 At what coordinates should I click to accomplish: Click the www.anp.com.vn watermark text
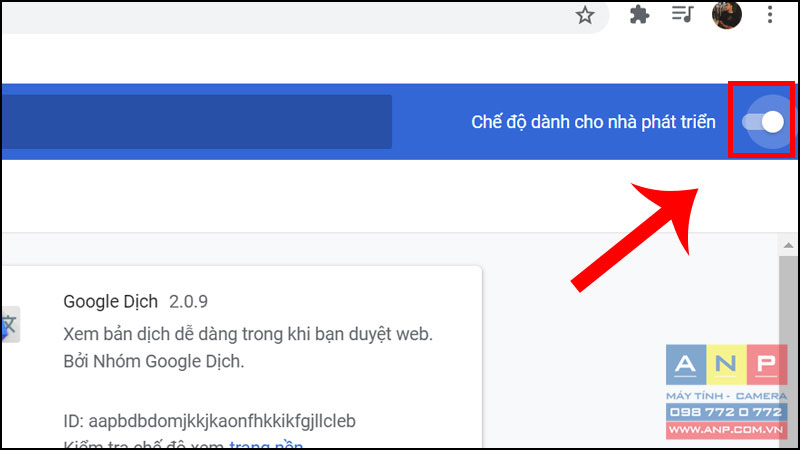pos(726,430)
